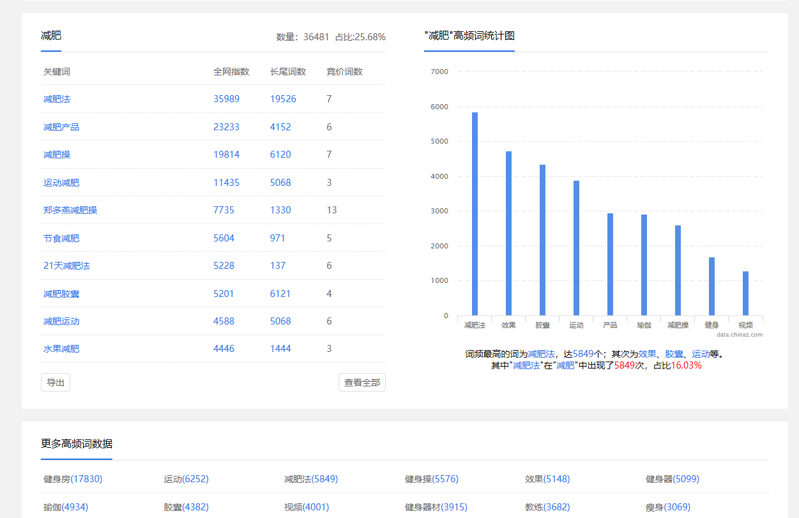Open the 健身房(17830) high-frequency word
Image resolution: width=799 pixels, height=518 pixels.
click(73, 479)
